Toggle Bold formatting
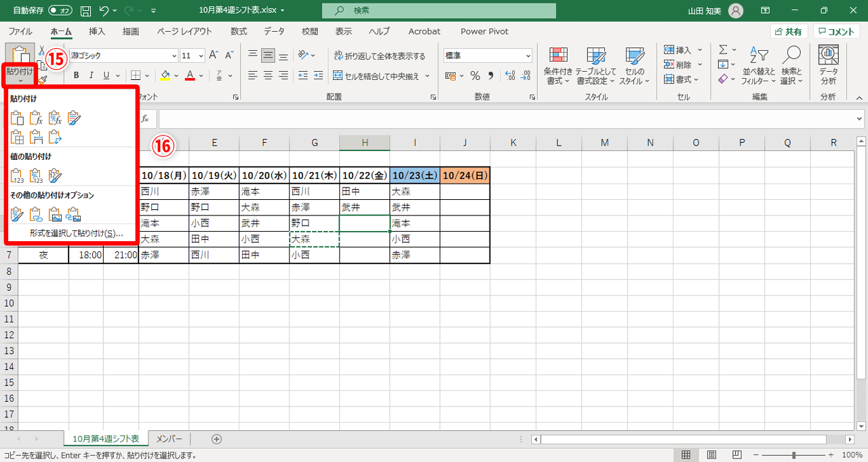The image size is (868, 462). [x=76, y=75]
